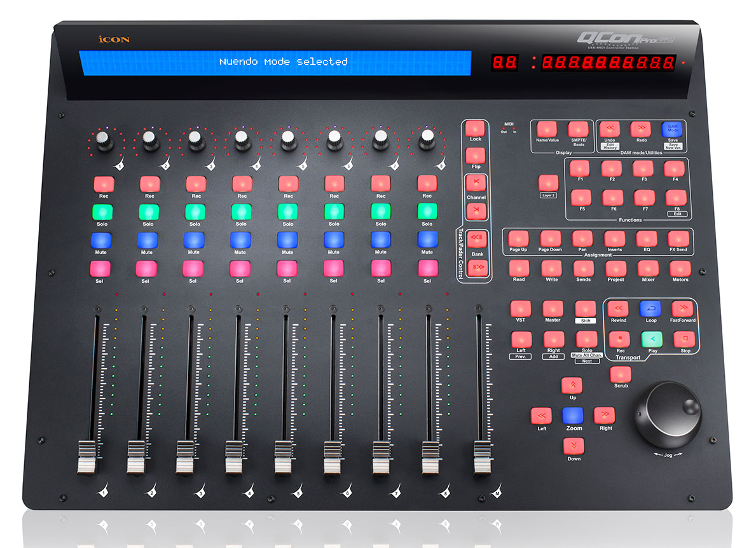Arm channel 1 with its Rec button

point(104,184)
